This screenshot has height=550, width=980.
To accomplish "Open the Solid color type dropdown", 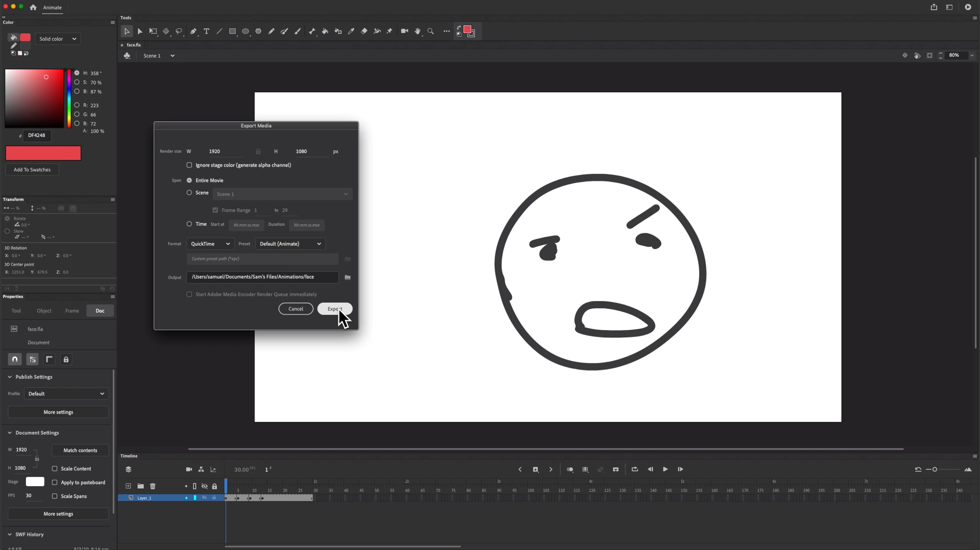I will [x=58, y=39].
